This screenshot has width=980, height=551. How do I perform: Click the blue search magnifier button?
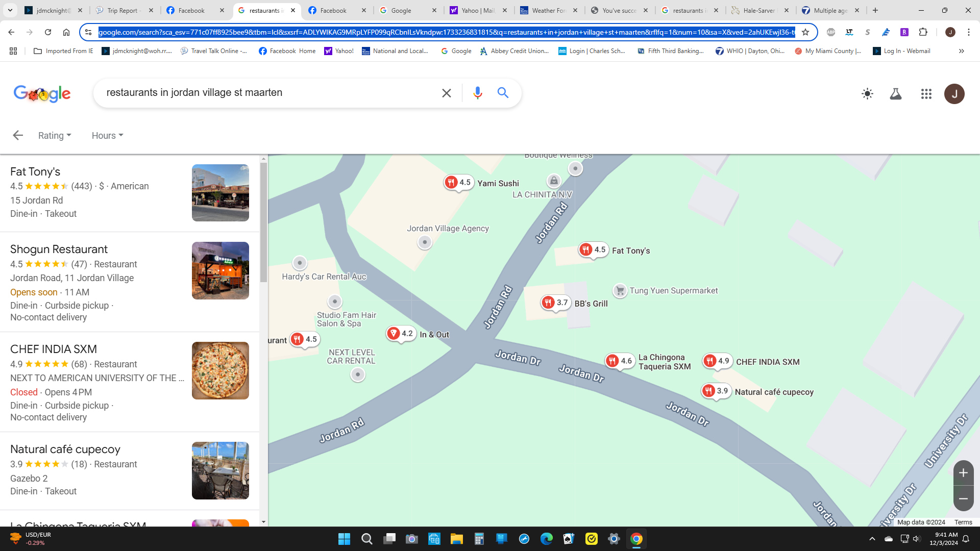click(503, 93)
